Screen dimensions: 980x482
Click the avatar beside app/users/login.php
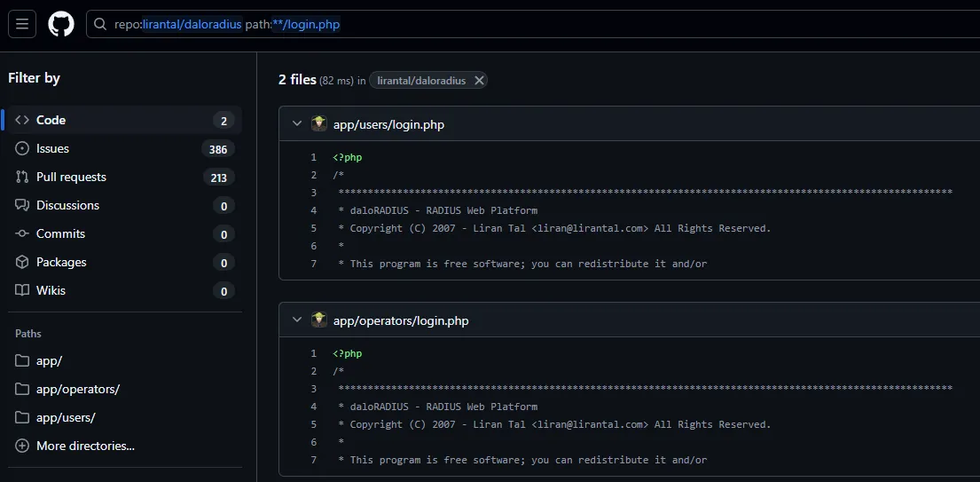click(x=319, y=123)
